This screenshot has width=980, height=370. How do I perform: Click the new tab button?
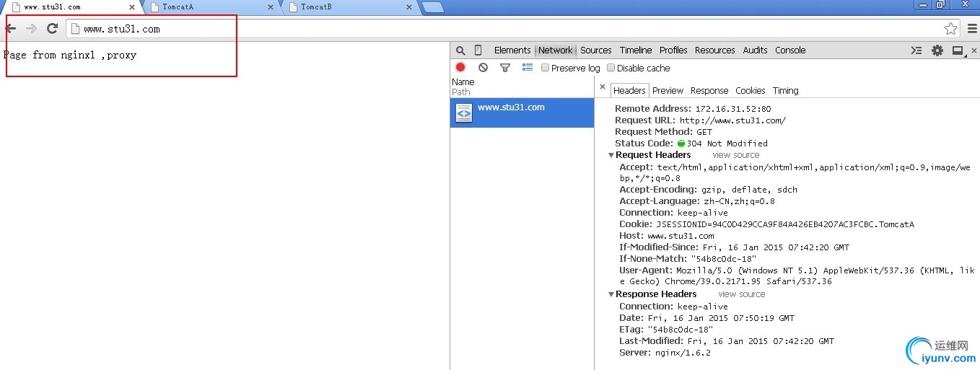point(432,7)
